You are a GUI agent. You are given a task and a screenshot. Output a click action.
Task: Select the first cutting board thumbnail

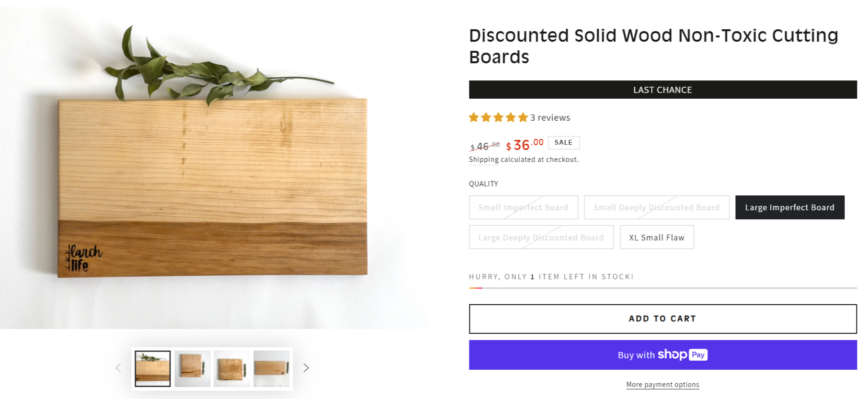(153, 368)
